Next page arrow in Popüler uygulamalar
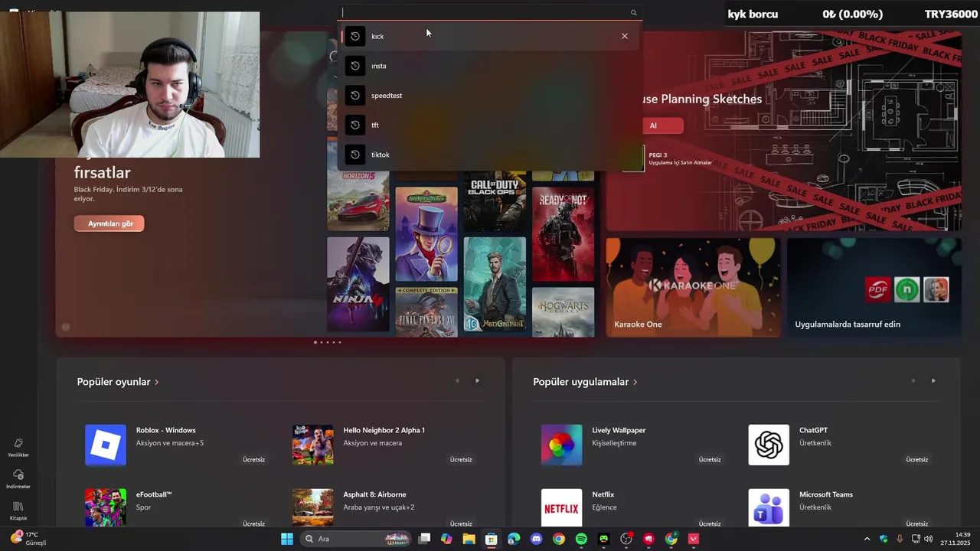Screen dimensions: 980x551 point(933,380)
